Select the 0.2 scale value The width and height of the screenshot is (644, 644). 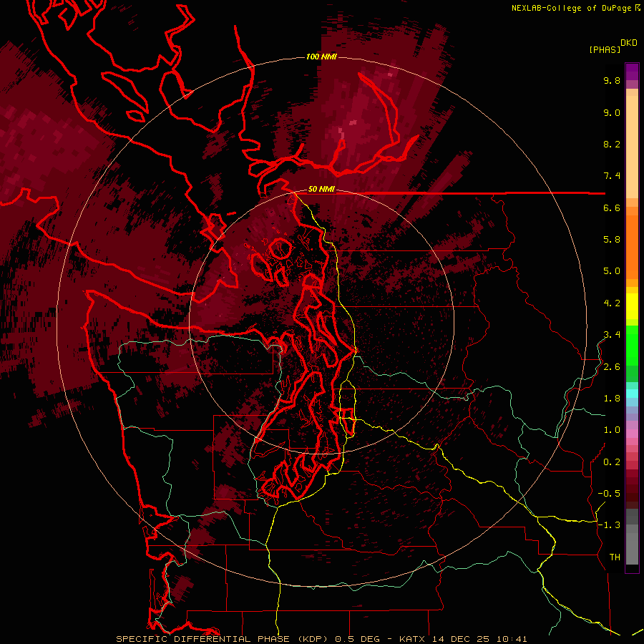pyautogui.click(x=612, y=462)
